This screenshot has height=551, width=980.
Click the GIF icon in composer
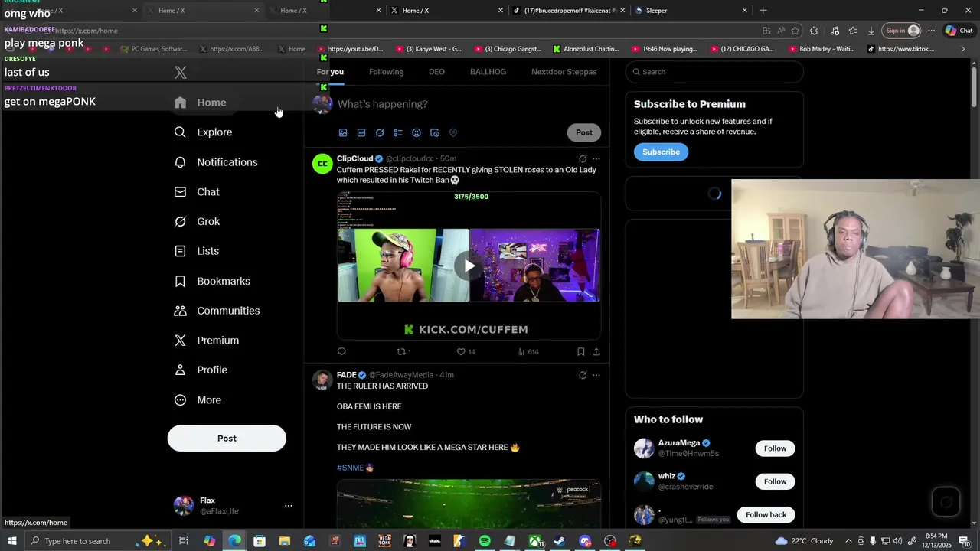(361, 132)
